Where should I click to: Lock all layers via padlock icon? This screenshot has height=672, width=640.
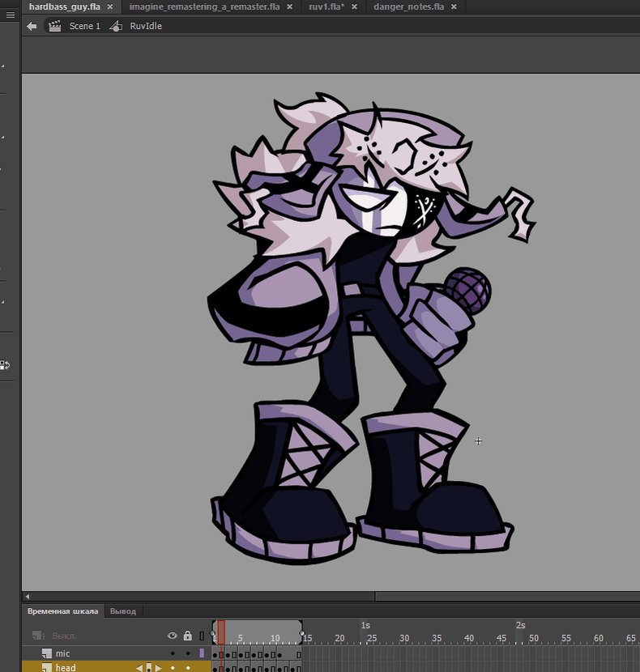(x=187, y=635)
